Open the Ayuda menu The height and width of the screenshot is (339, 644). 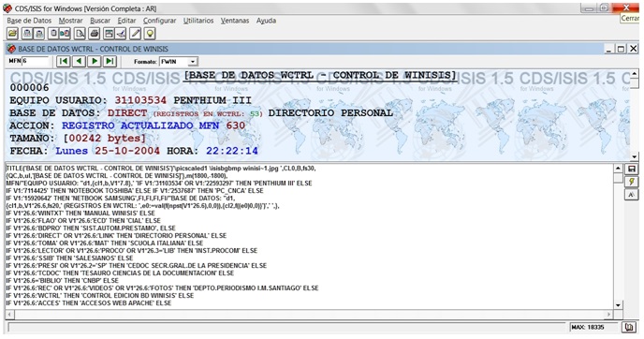click(x=266, y=21)
